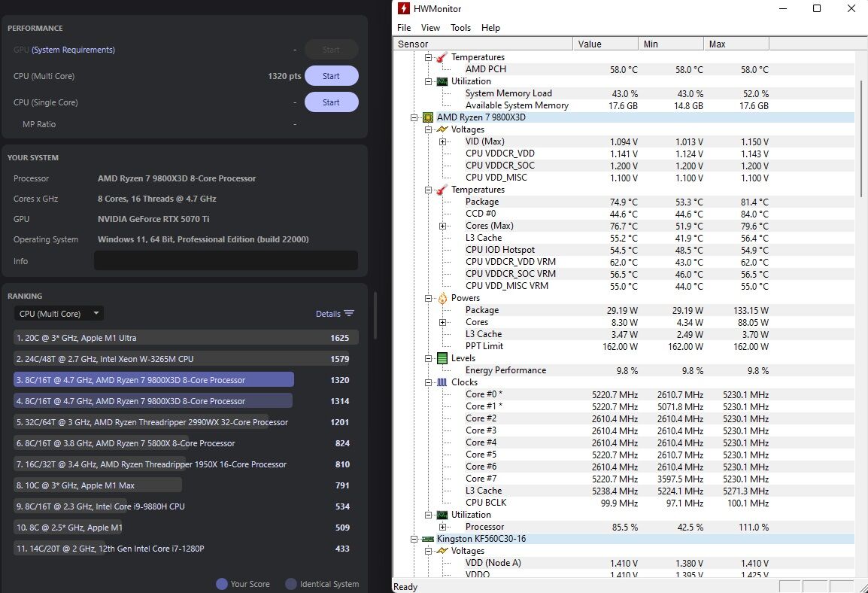This screenshot has height=593, width=868.
Task: Open the Help menu in HWMonitor
Action: tap(490, 28)
